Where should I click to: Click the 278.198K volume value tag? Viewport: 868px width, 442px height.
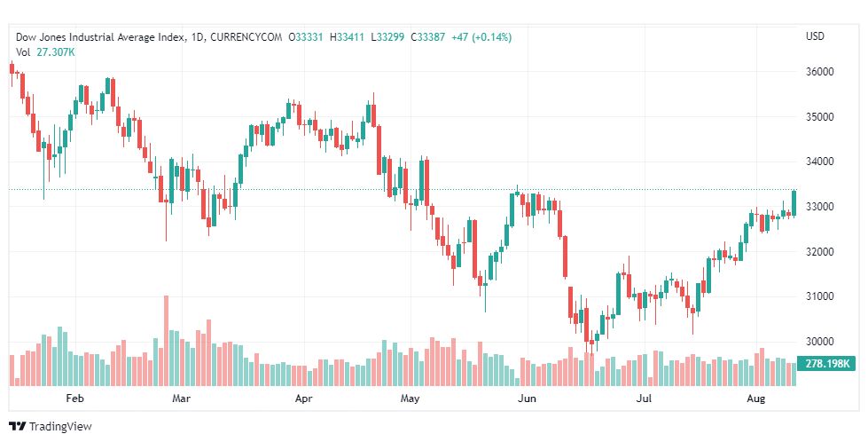point(825,364)
